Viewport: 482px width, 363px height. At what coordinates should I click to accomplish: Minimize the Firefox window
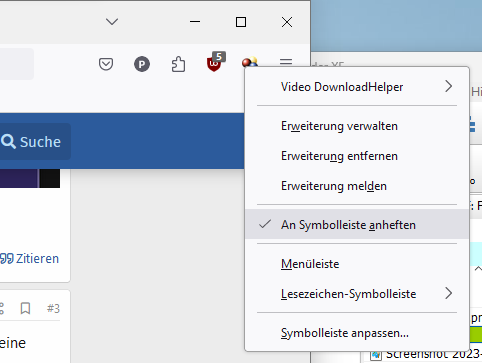pos(195,22)
